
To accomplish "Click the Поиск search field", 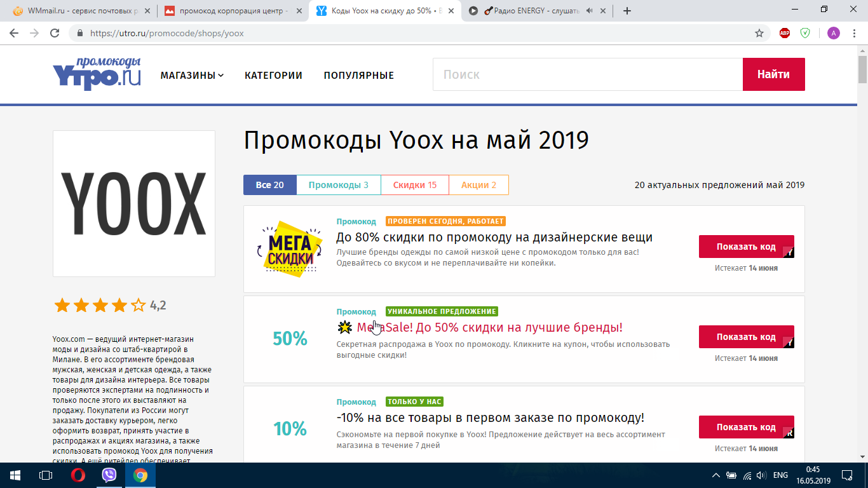I will coord(588,74).
